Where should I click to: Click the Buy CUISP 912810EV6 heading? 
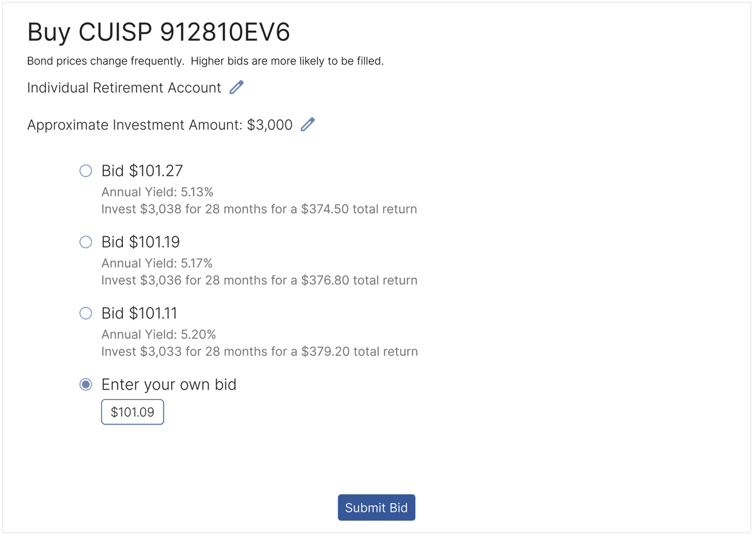[x=159, y=33]
